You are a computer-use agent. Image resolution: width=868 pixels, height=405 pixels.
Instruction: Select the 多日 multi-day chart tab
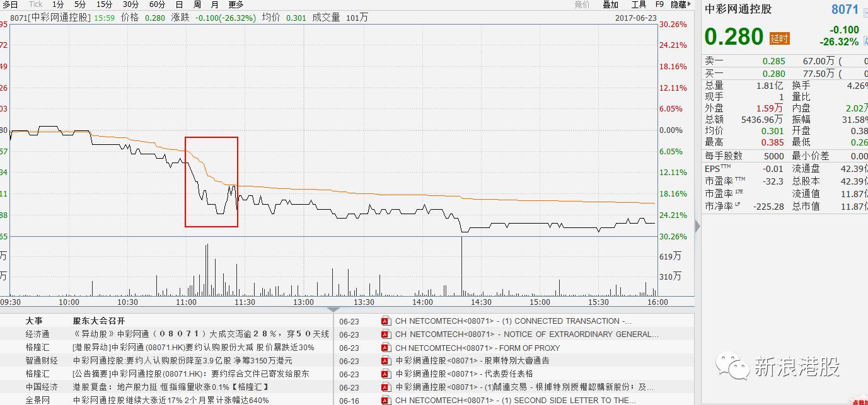[11, 4]
